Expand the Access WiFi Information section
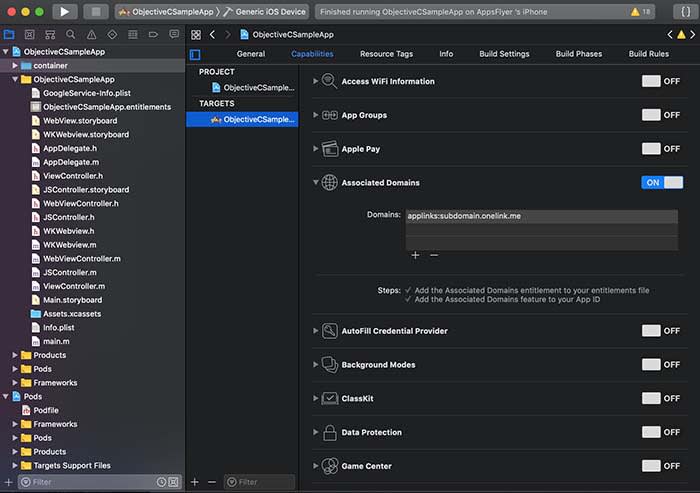Screen dimensions: 700x493 tap(316, 81)
